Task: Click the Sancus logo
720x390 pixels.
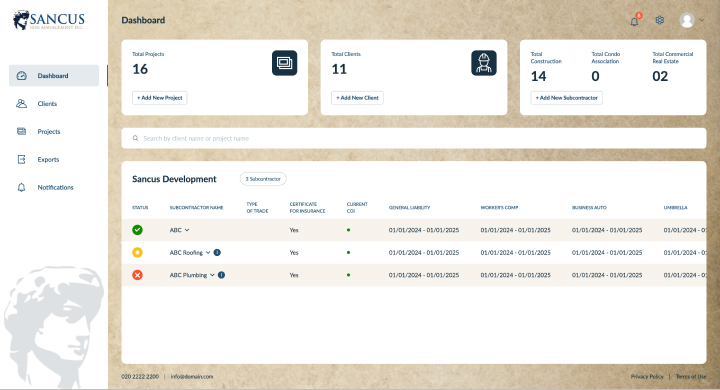Action: (49, 20)
